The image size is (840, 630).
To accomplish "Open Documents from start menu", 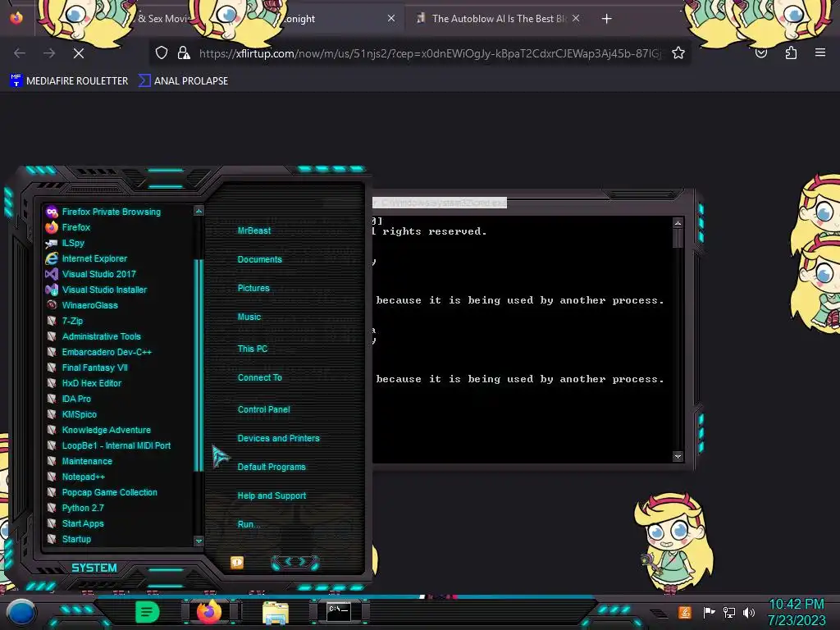I will click(259, 259).
